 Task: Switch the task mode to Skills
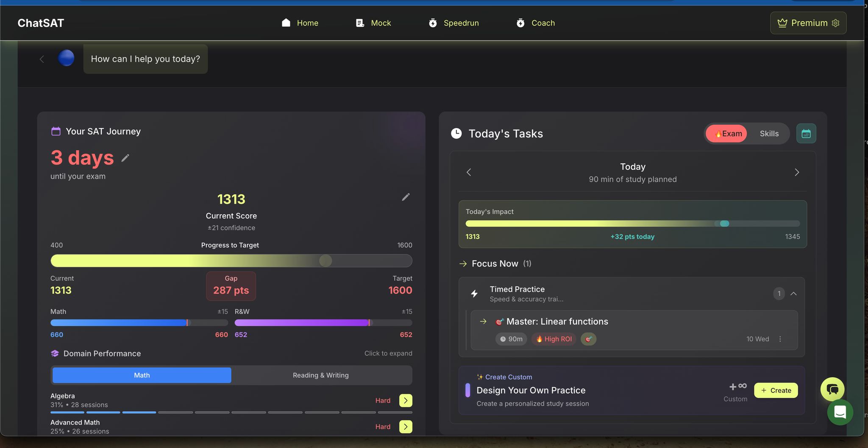click(769, 134)
